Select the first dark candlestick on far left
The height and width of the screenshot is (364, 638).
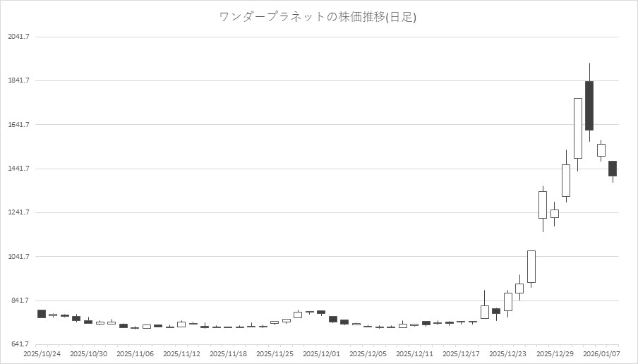(x=42, y=314)
